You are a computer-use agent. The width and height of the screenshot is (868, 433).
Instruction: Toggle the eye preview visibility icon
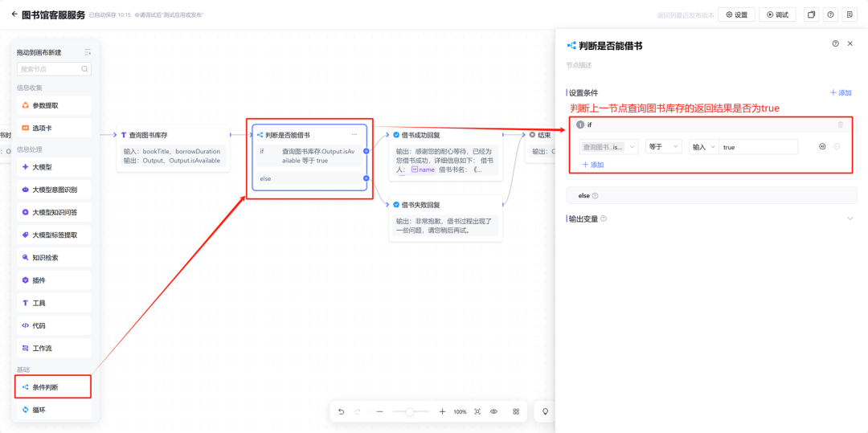tap(493, 412)
